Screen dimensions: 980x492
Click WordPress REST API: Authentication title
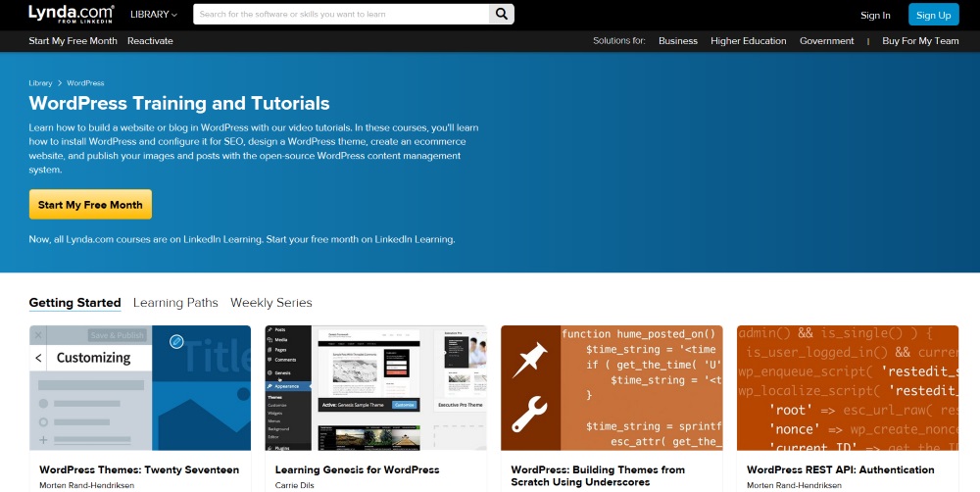(x=841, y=469)
